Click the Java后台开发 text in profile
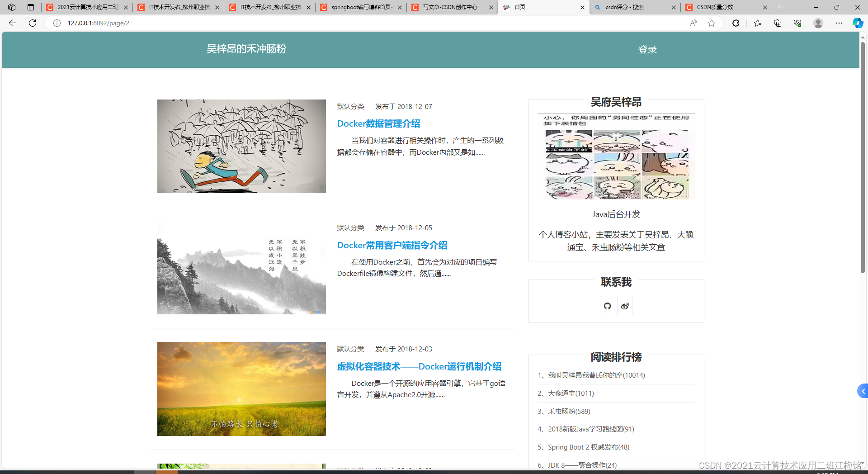868x474 pixels. coord(616,214)
